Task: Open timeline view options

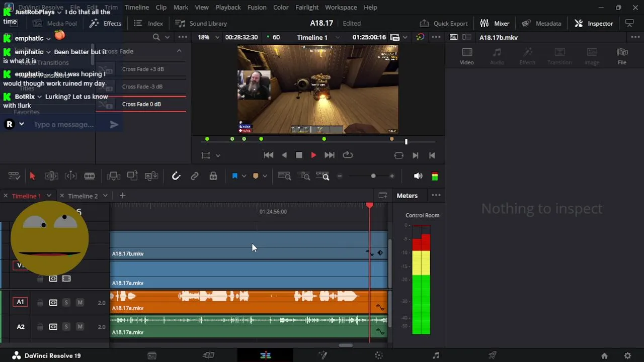Action: click(14, 176)
